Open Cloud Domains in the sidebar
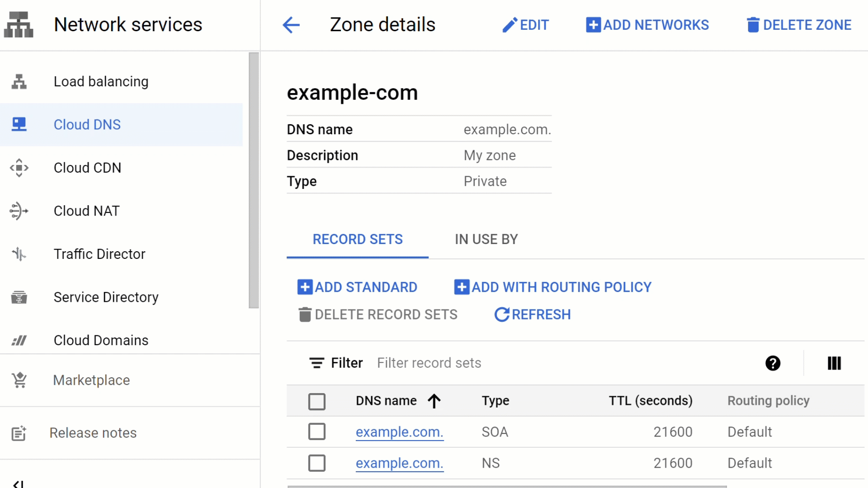Image resolution: width=868 pixels, height=488 pixels. [x=121, y=340]
